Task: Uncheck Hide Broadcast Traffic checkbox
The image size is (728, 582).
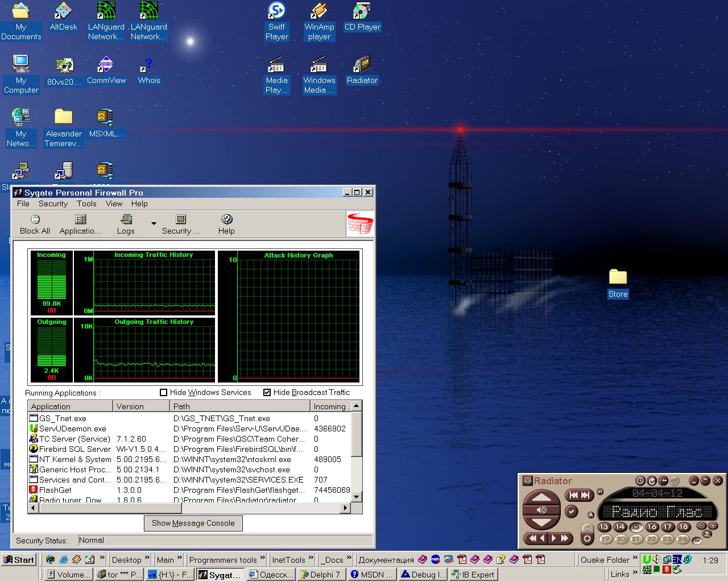Action: pos(267,393)
